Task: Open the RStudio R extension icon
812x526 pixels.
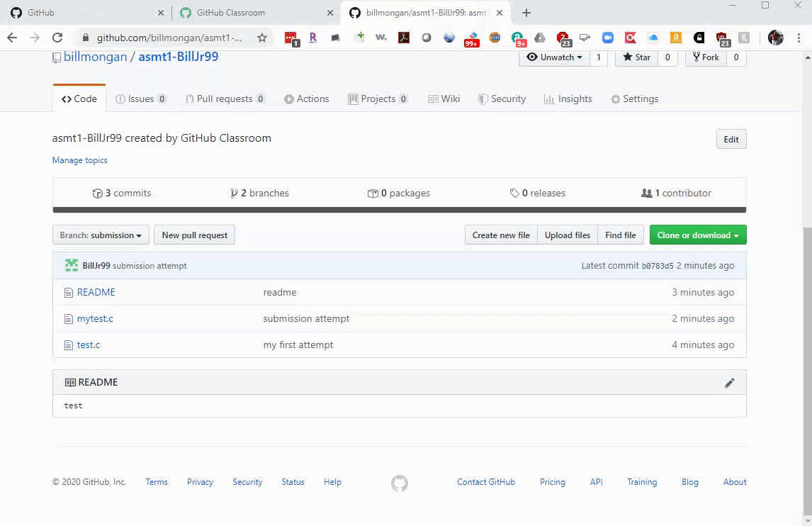Action: point(312,38)
